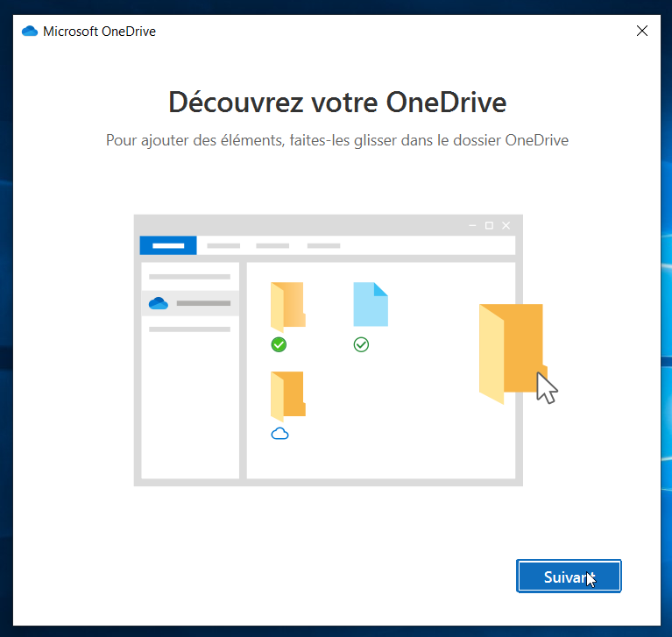672x637 pixels.
Task: Click the blue selected tab in illustration
Action: [168, 245]
